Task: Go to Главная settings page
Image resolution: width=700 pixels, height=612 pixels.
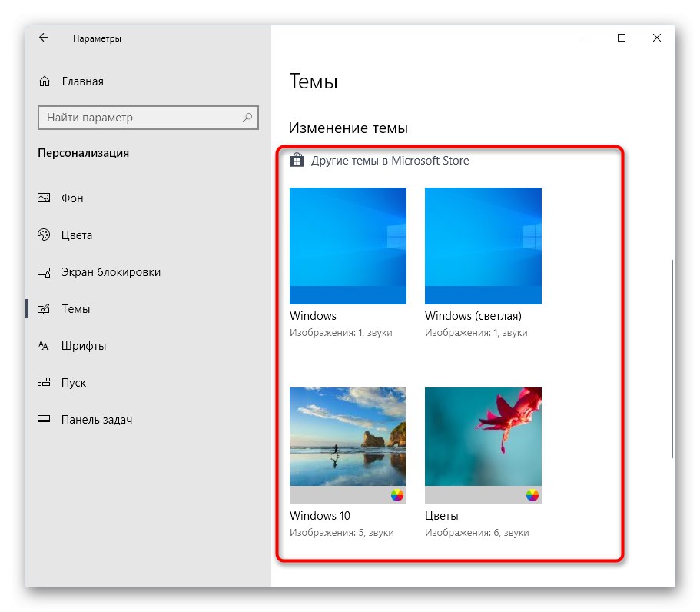Action: [82, 81]
